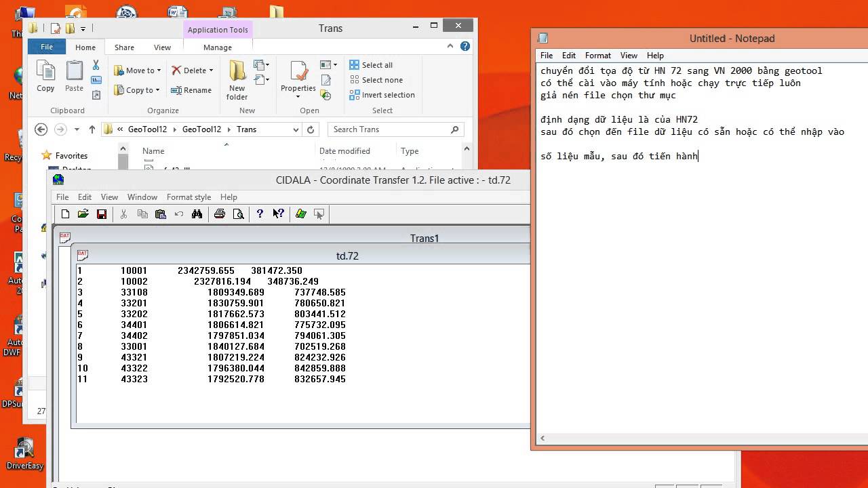The width and height of the screenshot is (868, 488).
Task: Click Notepad horizontal scrollbar left arrow
Action: [543, 438]
